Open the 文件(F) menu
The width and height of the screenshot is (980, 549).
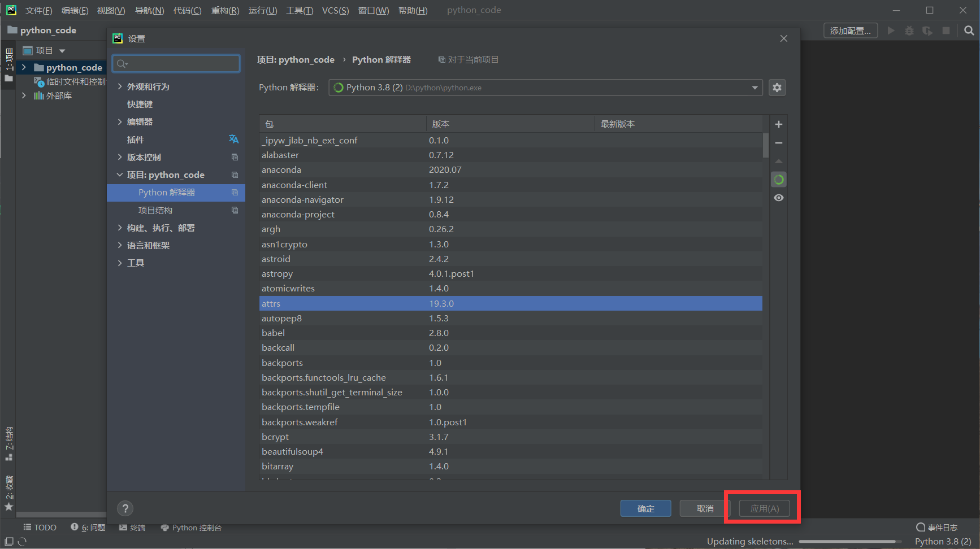coord(38,10)
